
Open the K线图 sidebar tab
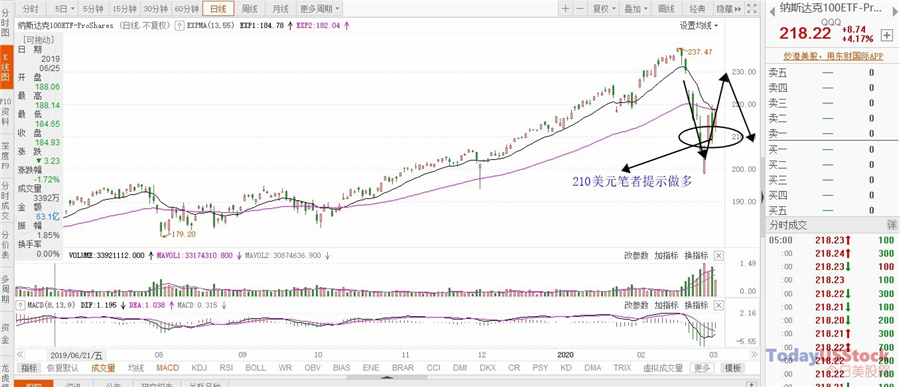[6, 67]
